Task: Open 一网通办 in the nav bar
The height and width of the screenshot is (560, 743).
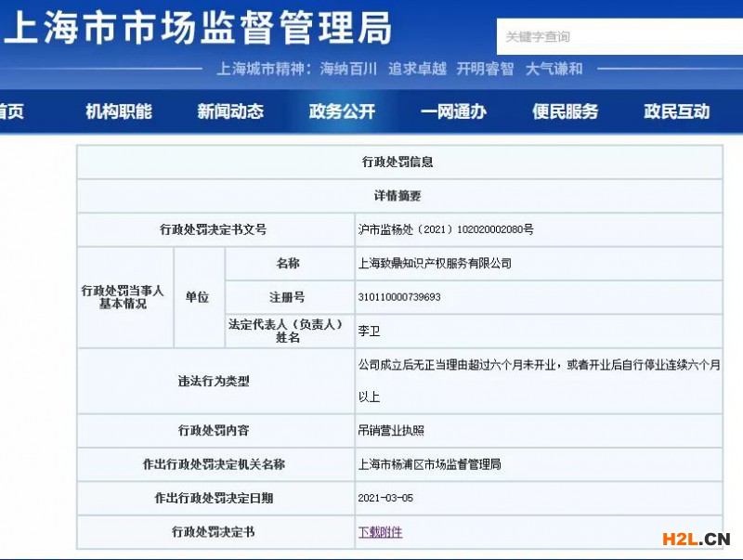Action: coord(453,111)
